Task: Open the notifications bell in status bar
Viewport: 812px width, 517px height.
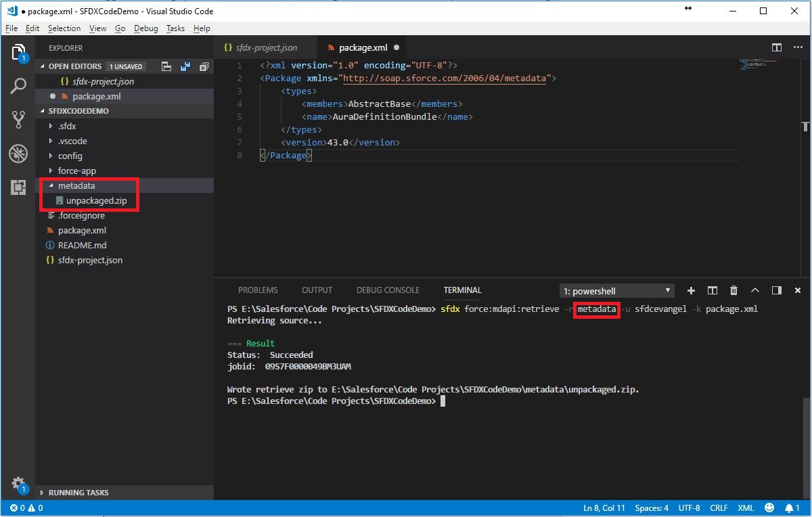Action: (x=792, y=508)
